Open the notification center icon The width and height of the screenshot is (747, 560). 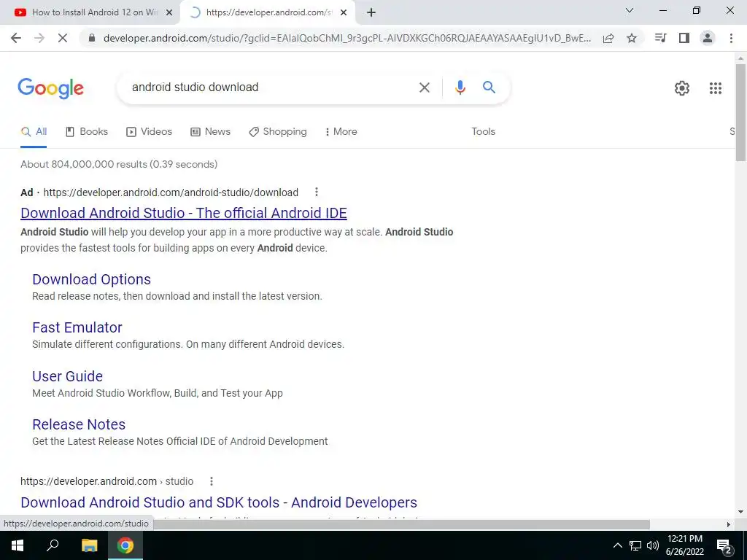(x=724, y=546)
